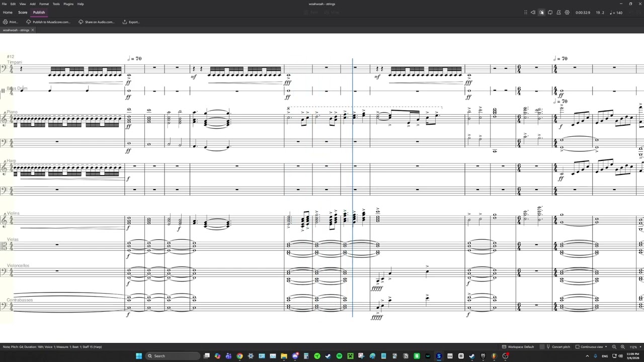
Task: Show hidden system tray icons
Action: (x=587, y=356)
